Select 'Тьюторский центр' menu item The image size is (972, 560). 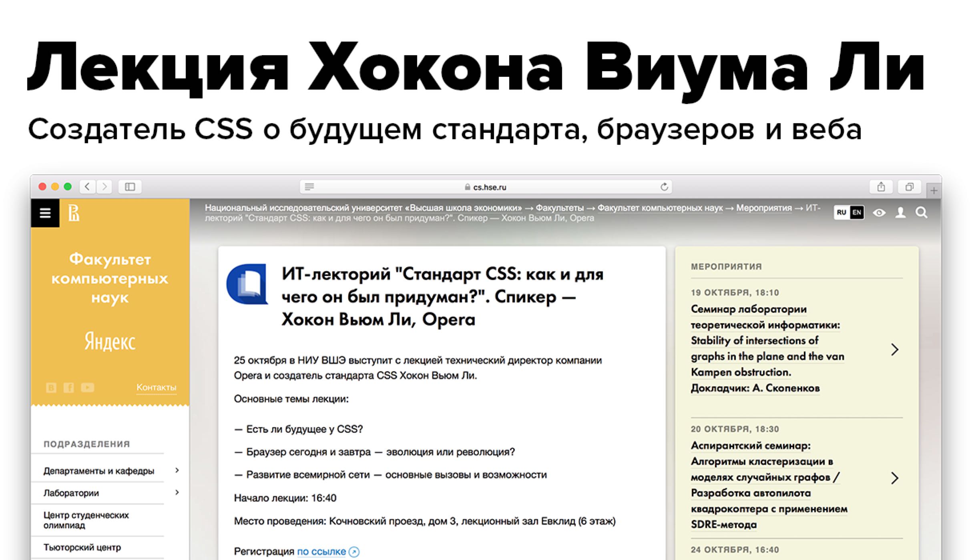tap(82, 547)
